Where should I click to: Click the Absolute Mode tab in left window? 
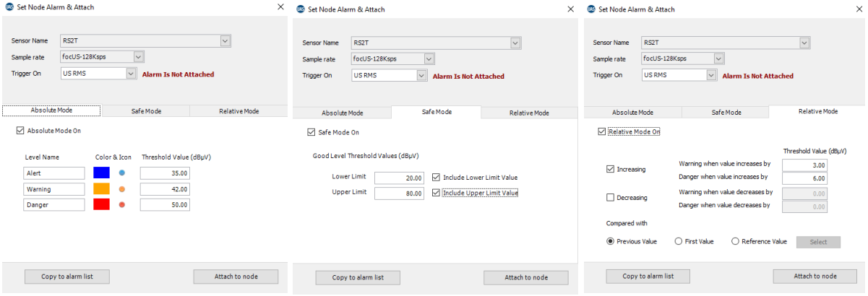(52, 111)
